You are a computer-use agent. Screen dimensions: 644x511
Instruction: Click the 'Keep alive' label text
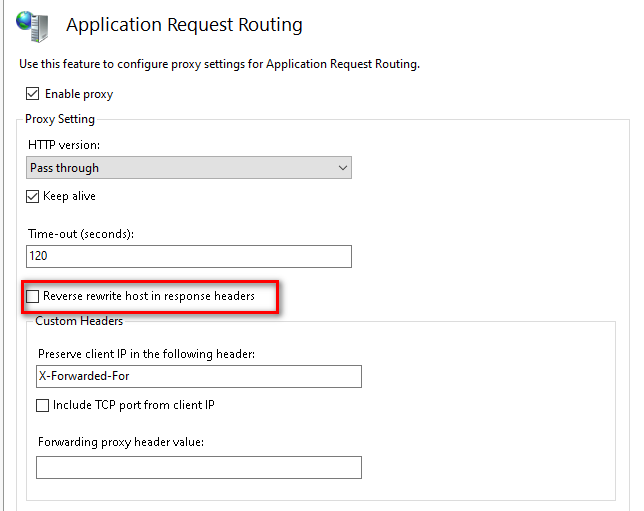[x=70, y=196]
